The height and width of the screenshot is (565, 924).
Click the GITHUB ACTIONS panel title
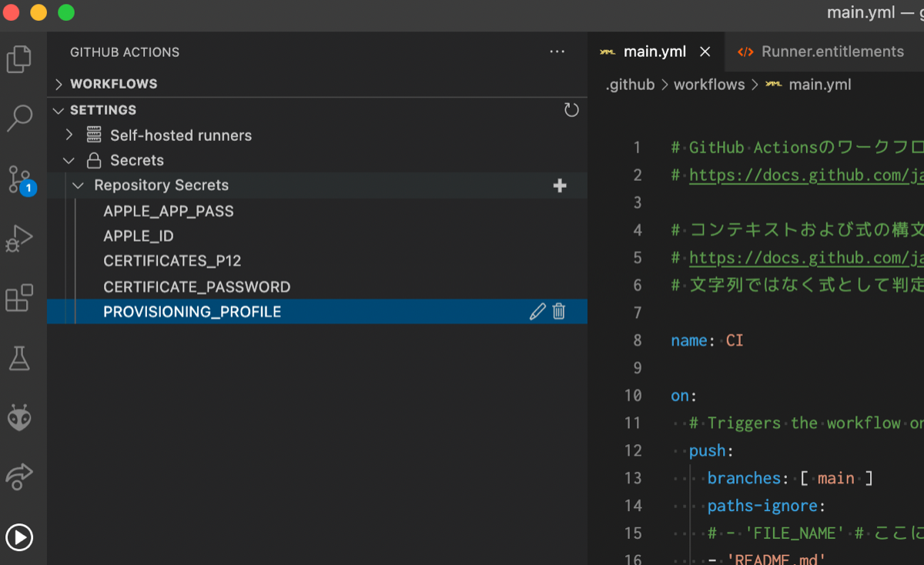[x=125, y=52]
